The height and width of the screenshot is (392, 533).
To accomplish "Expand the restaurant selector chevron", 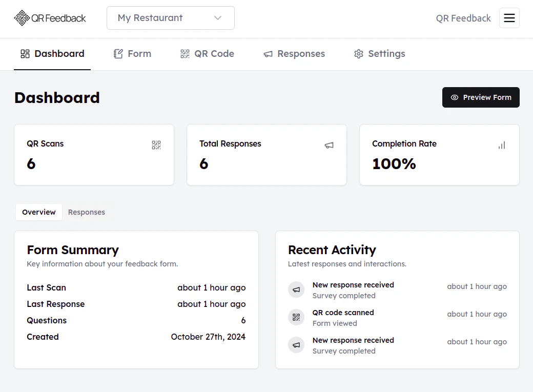I will coord(217,17).
